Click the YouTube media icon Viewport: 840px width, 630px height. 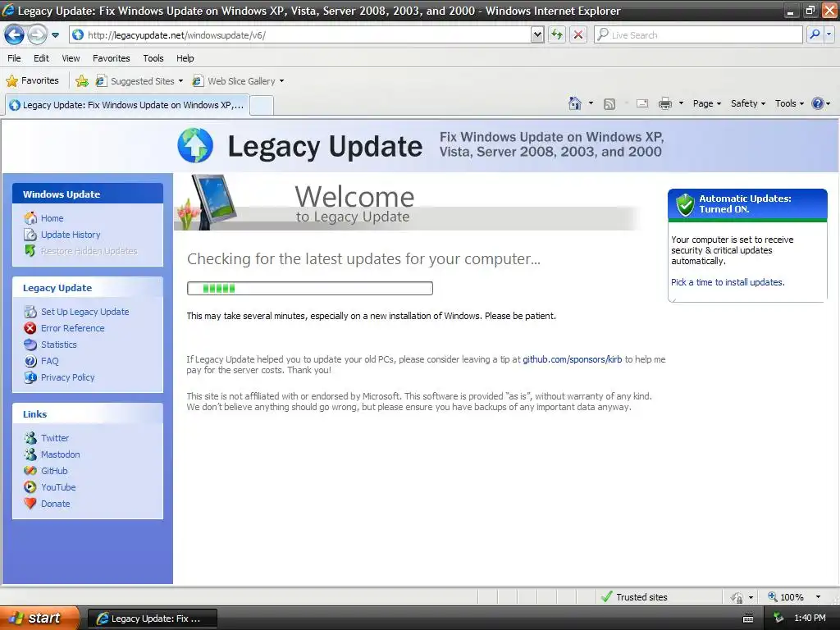point(30,487)
